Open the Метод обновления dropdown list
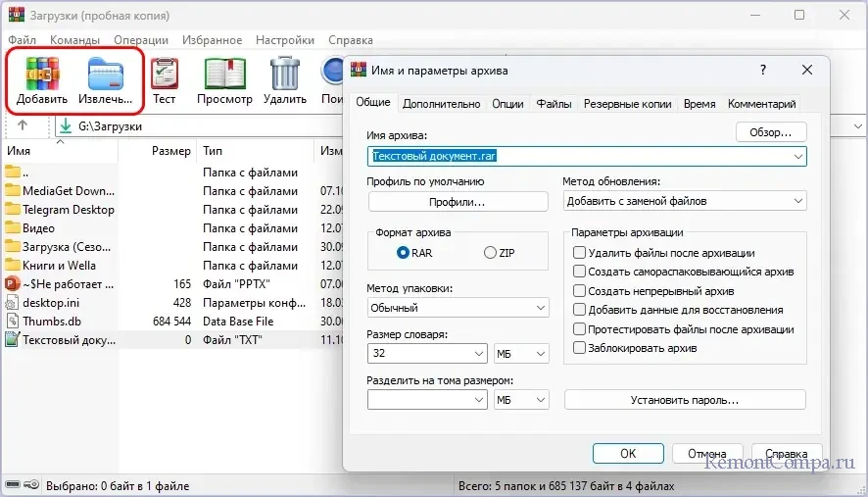 point(685,201)
